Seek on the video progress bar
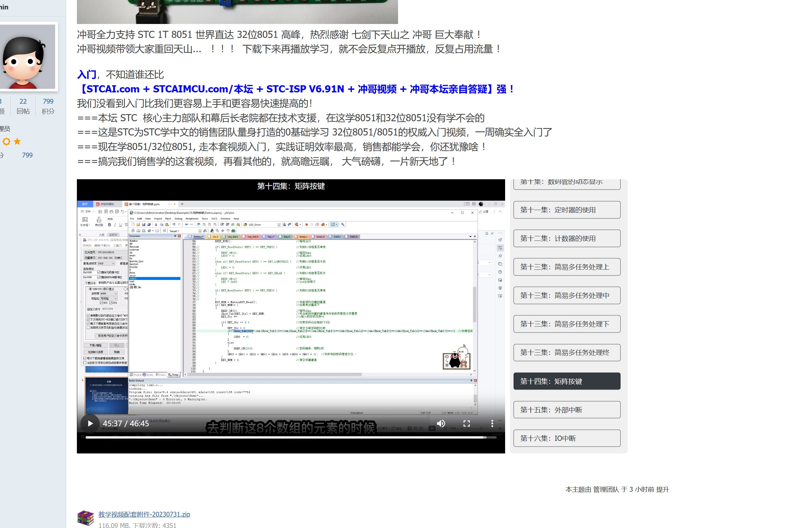Image resolution: width=812 pixels, height=528 pixels. coord(291,437)
